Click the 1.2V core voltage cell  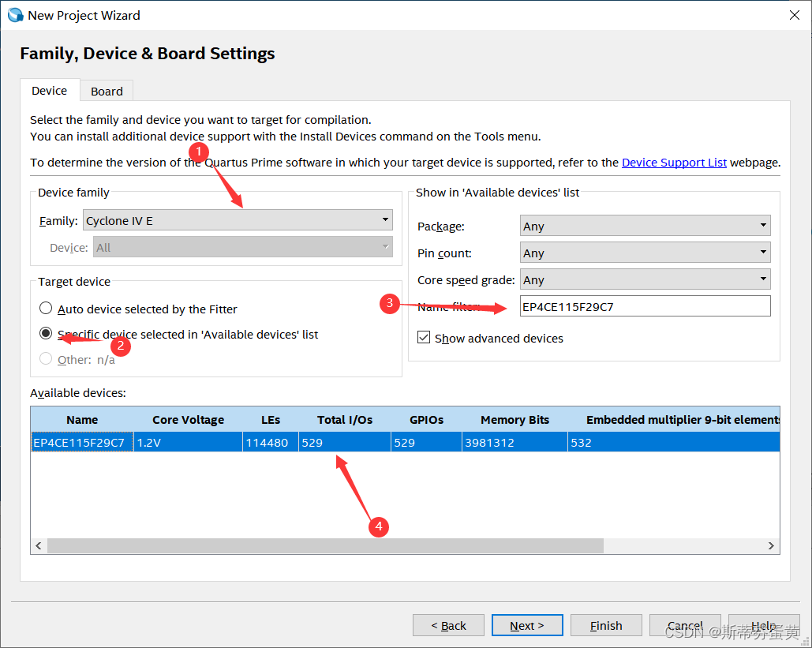click(x=188, y=442)
